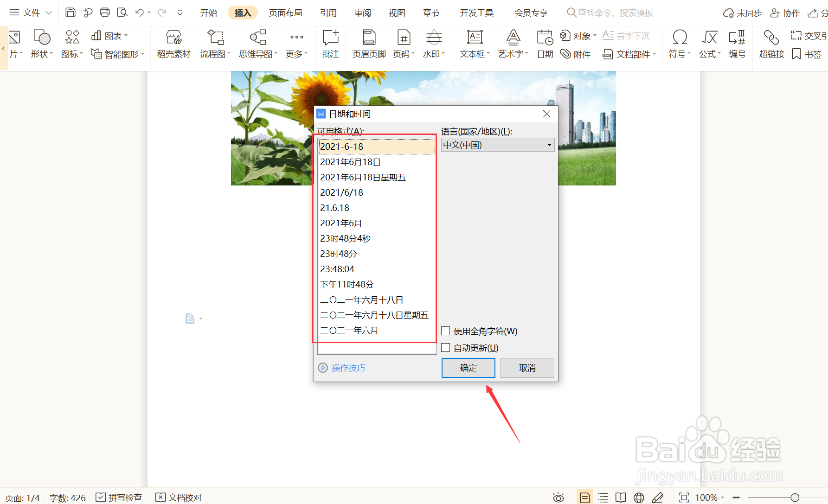Insert 艺术字 word art
This screenshot has width=828, height=504.
513,45
